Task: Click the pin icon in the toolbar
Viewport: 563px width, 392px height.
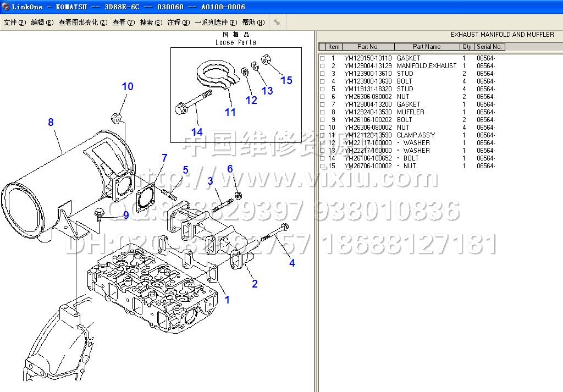Action: pos(278,23)
